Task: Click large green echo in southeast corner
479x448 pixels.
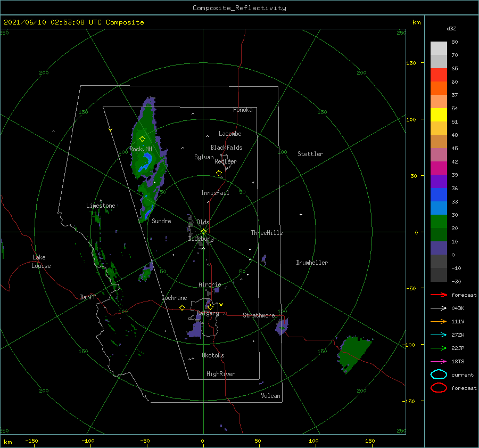Action: 354,354
